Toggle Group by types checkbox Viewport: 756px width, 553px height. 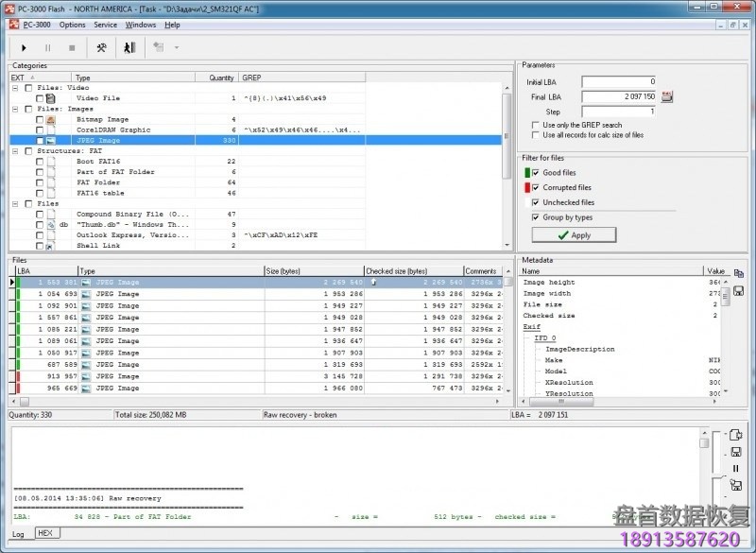click(536, 217)
